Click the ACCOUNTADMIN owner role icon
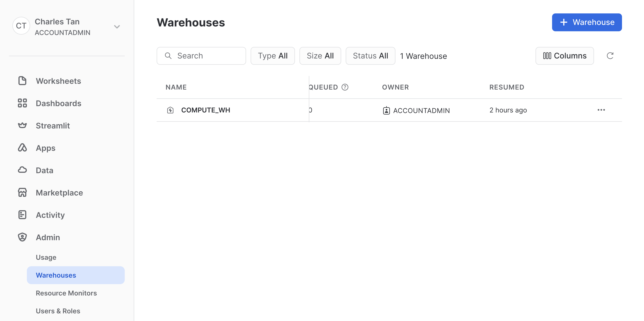This screenshot has height=321, width=644. pos(386,110)
